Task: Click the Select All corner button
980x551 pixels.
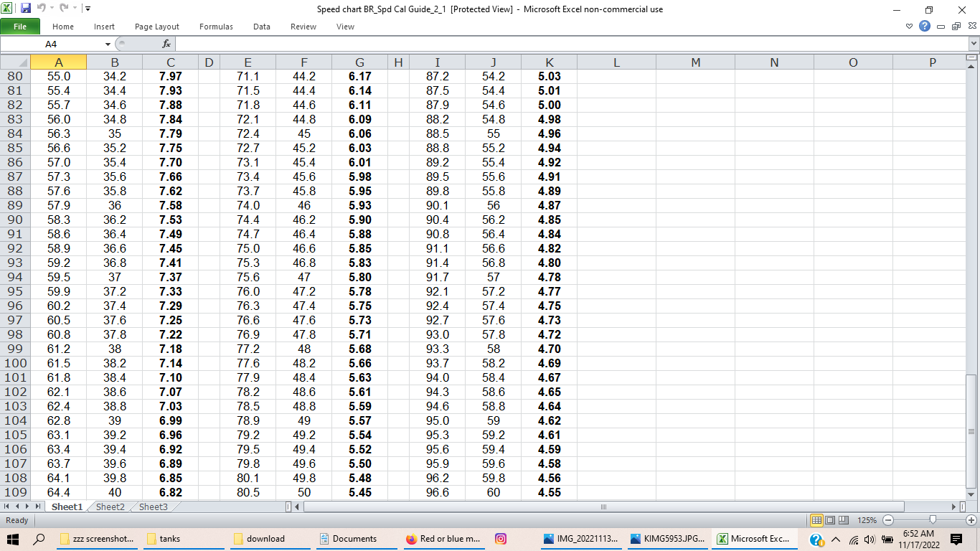Action: (x=15, y=62)
